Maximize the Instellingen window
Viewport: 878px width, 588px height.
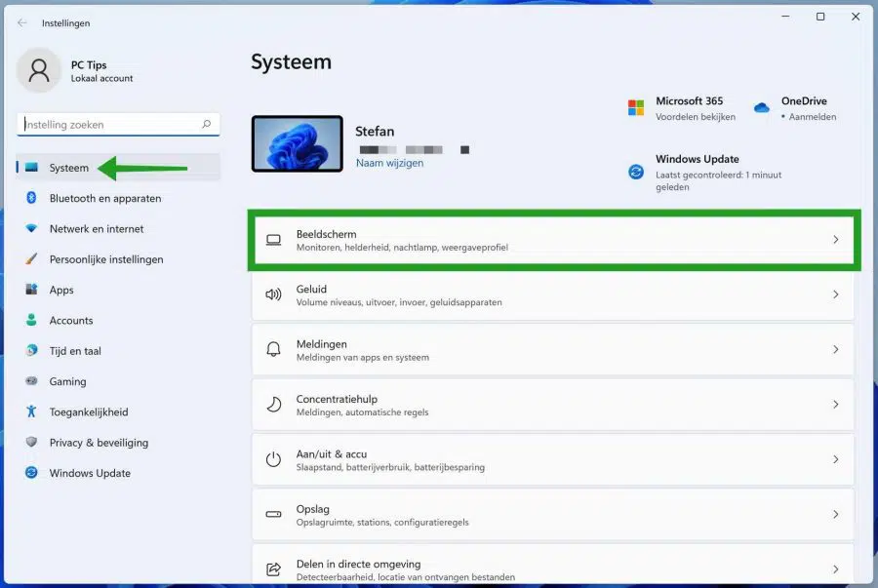pos(820,17)
